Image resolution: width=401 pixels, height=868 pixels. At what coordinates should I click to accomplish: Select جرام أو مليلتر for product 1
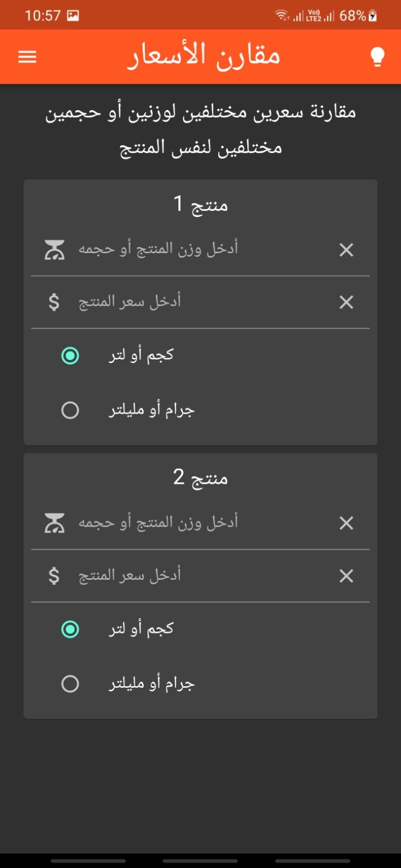click(70, 410)
